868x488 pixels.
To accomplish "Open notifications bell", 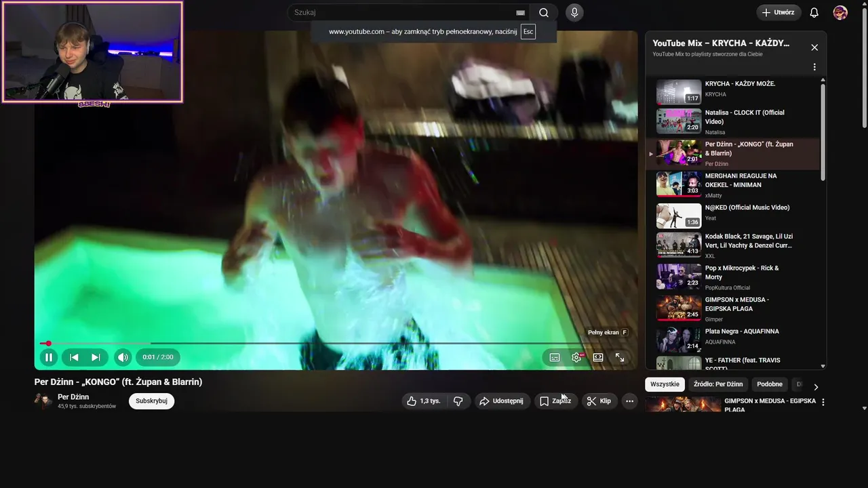I will 814,12.
